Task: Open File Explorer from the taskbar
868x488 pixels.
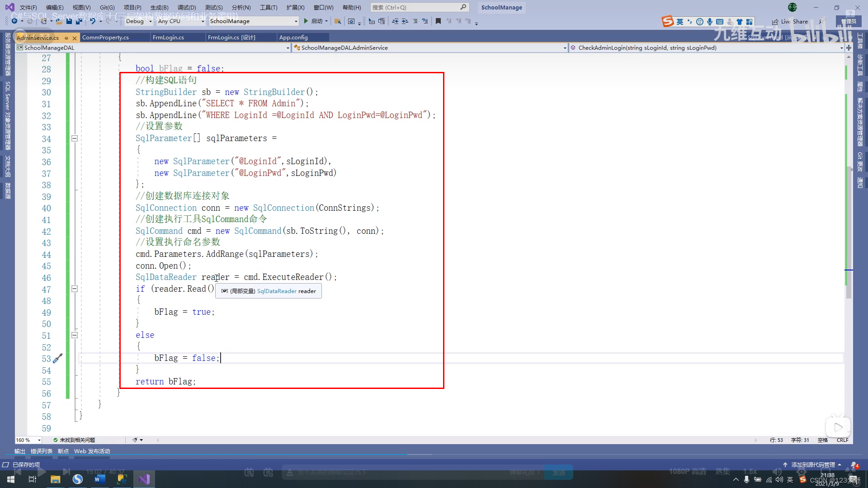Action: tap(55, 479)
